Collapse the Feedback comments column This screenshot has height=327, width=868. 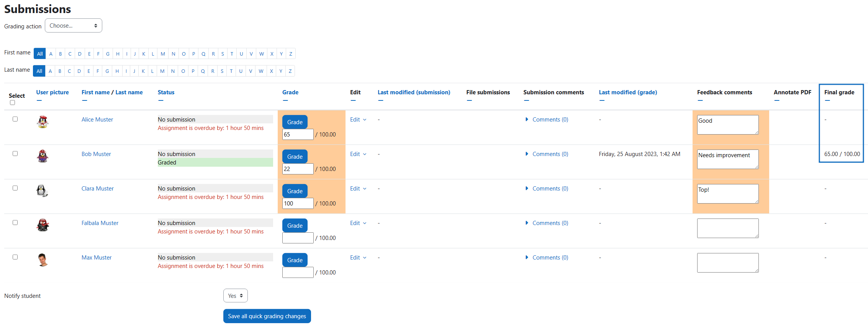tap(700, 100)
